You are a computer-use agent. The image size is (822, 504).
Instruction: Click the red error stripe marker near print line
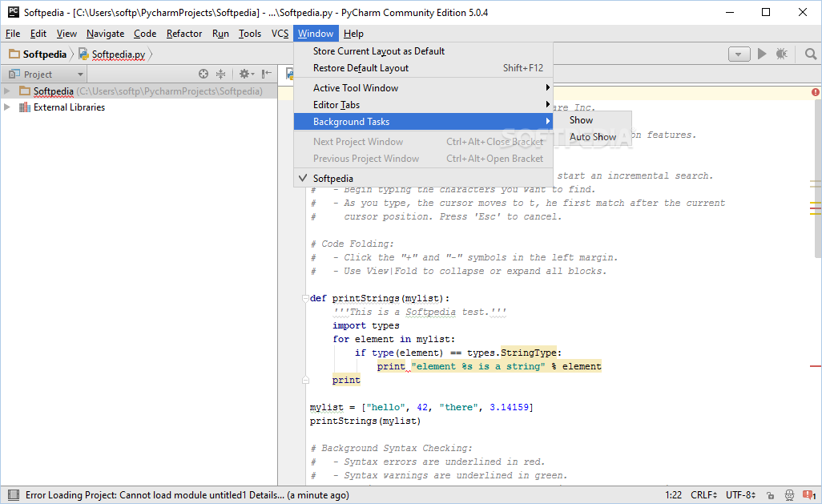click(815, 365)
